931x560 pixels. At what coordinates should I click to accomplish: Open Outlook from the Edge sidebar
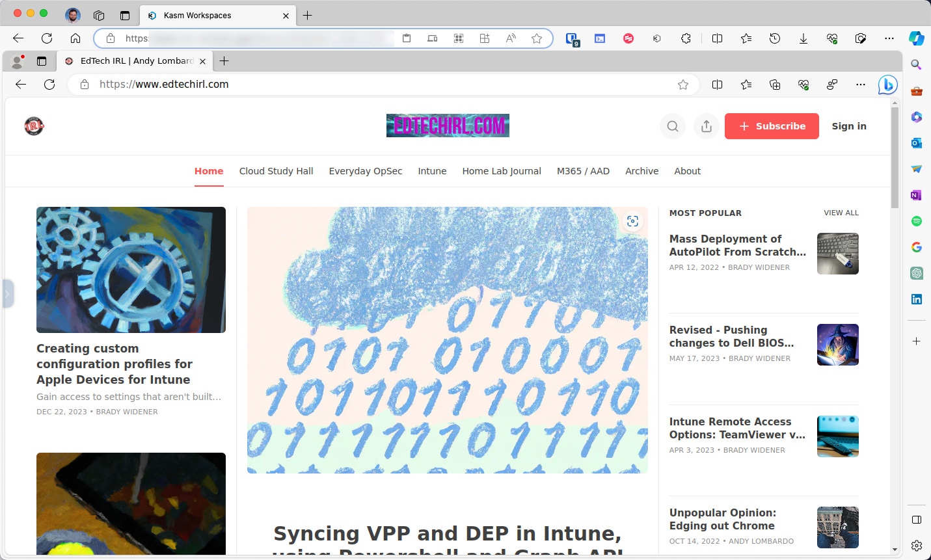point(917,142)
